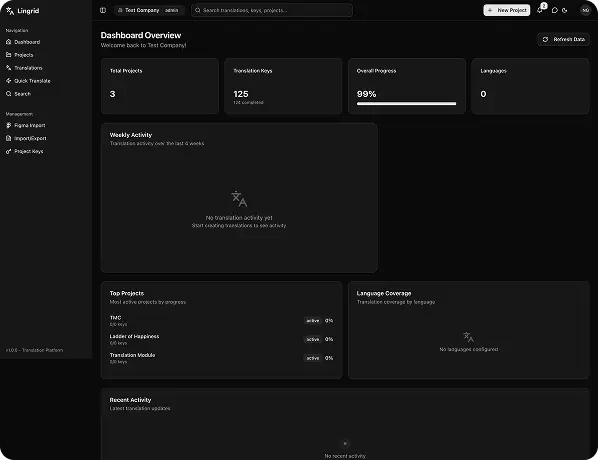Toggle the sidebar panel icon
The image size is (598, 460).
[103, 10]
